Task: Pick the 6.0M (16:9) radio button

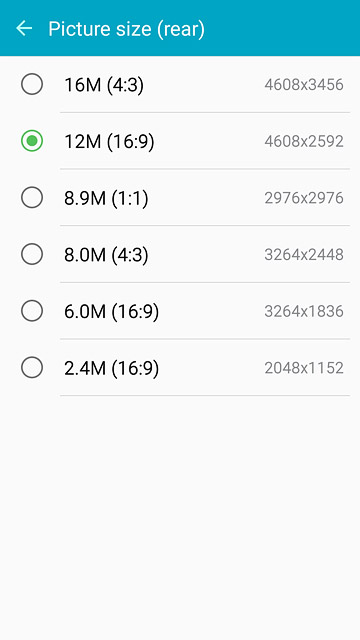Action: [x=32, y=311]
